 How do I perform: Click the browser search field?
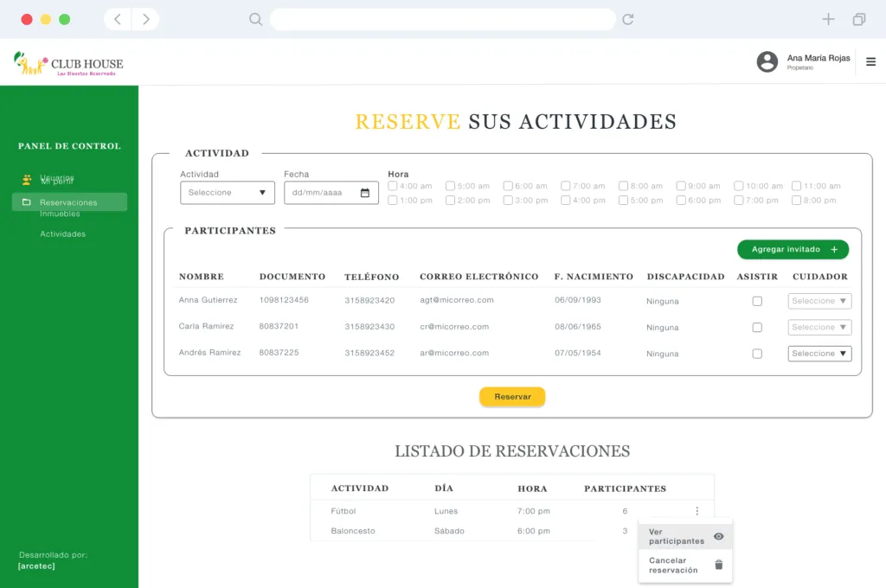tap(441, 18)
